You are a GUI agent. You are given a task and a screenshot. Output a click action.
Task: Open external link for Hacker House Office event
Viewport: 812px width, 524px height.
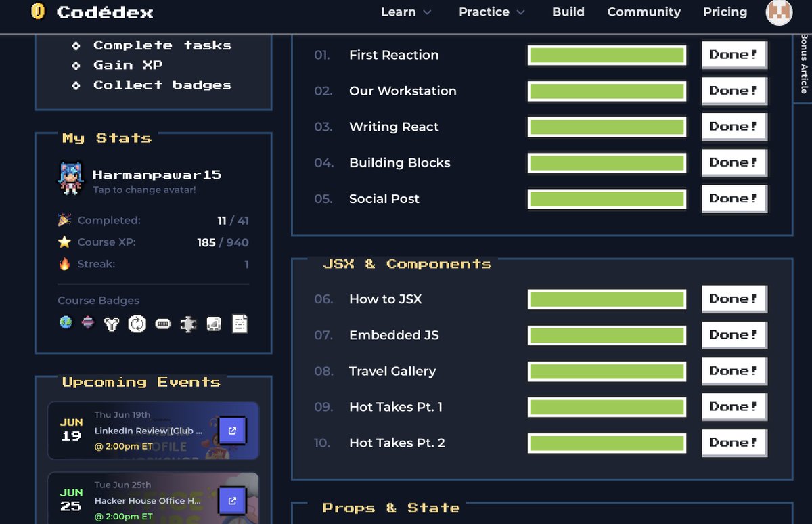(x=232, y=501)
